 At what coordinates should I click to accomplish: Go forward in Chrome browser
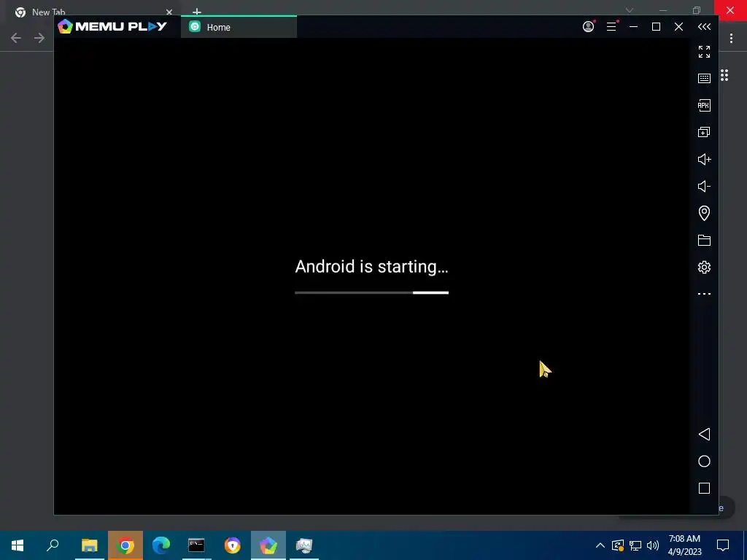(x=39, y=38)
